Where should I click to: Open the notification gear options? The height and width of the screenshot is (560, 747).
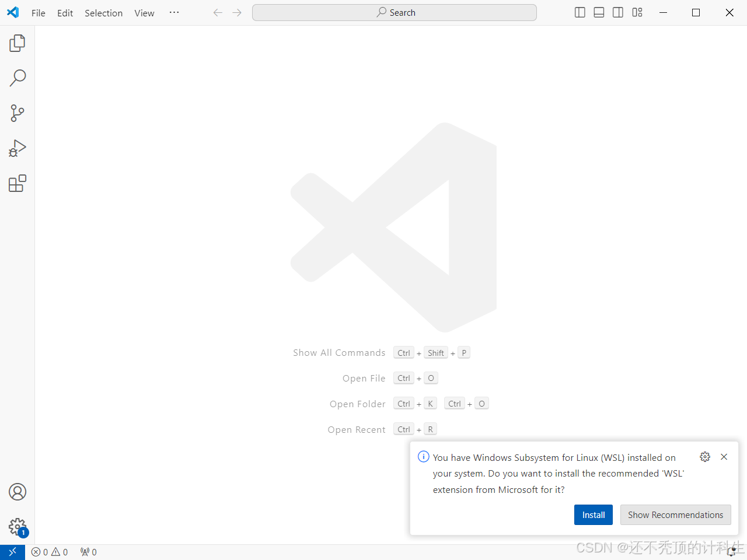point(705,457)
